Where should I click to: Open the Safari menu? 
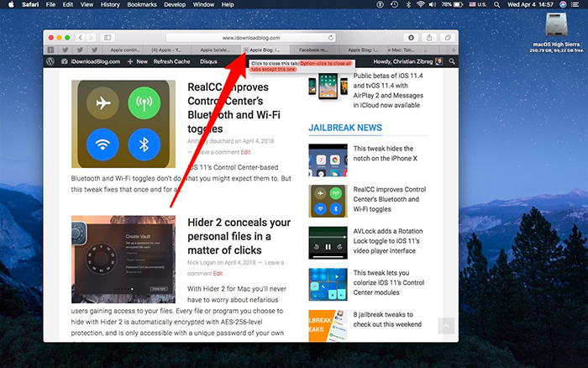click(30, 4)
